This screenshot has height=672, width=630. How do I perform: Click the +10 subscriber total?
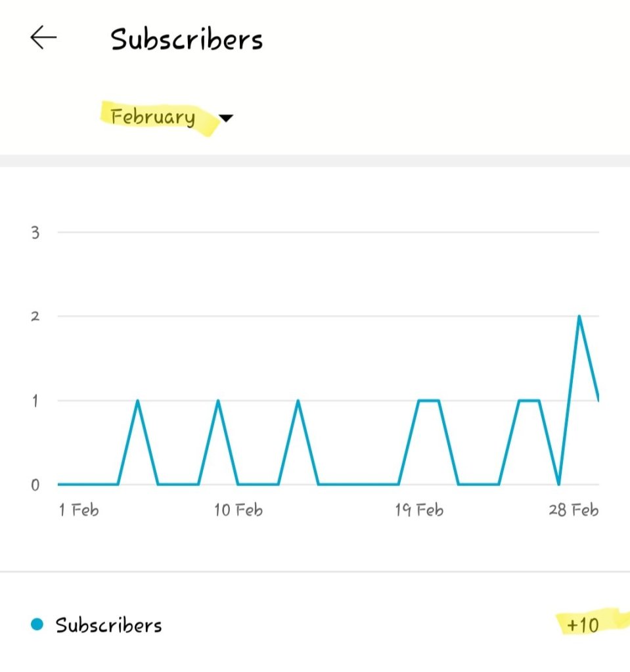(583, 625)
